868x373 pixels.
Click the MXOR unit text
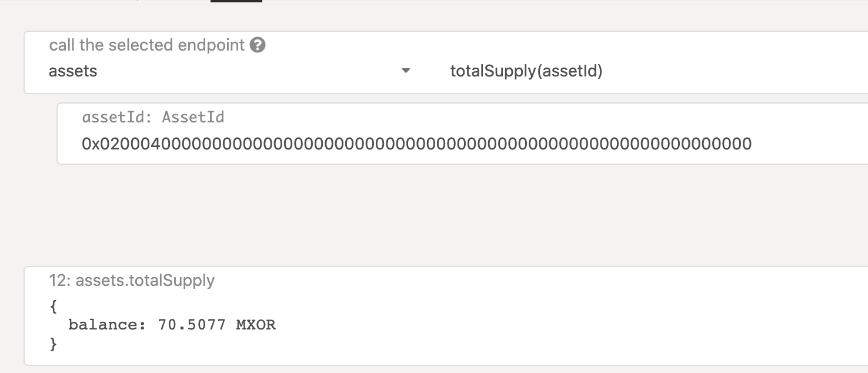pos(256,324)
